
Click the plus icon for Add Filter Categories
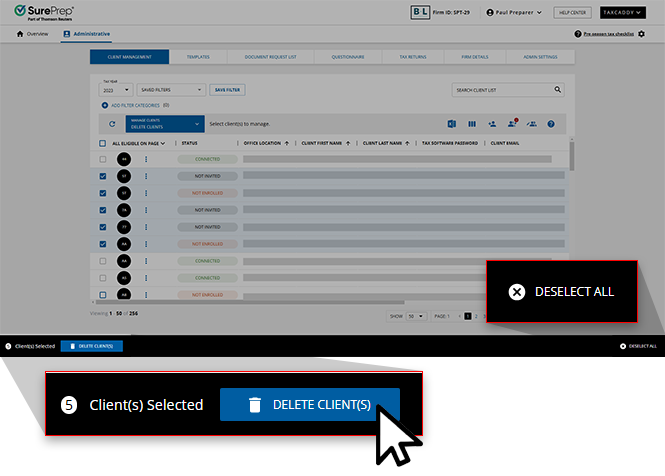point(104,105)
